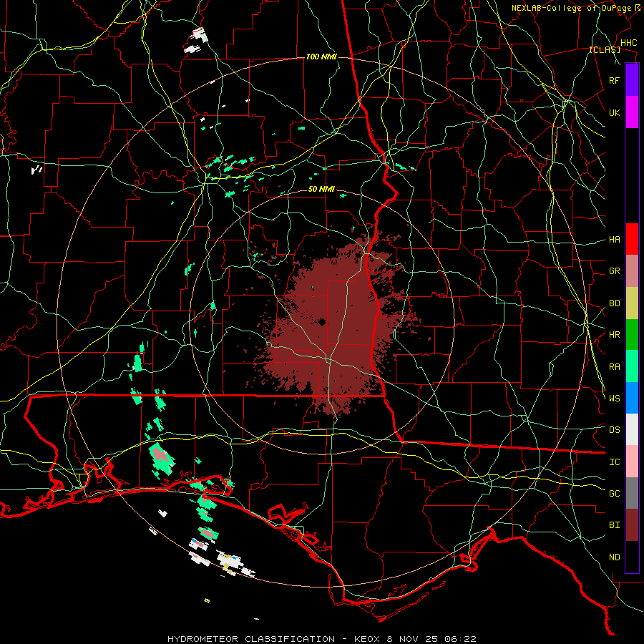Click the "NEXLAB-College of DuPage" header text
This screenshot has width=644, height=644.
tap(572, 8)
